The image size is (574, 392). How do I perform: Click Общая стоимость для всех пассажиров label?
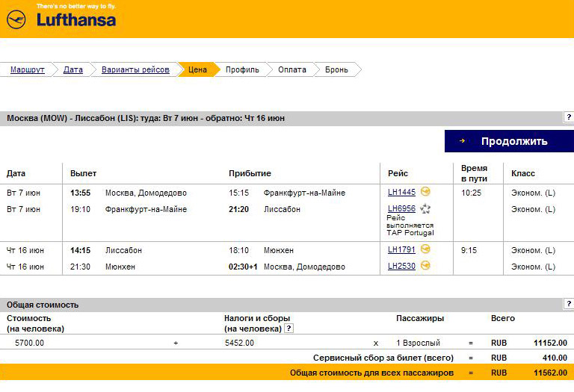click(x=372, y=373)
